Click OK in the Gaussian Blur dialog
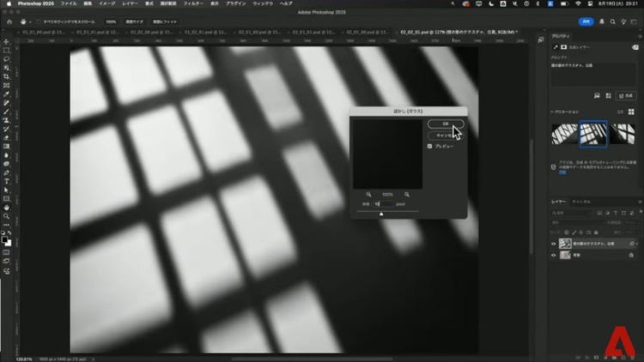Viewport: 644px width, 362px height. [445, 124]
